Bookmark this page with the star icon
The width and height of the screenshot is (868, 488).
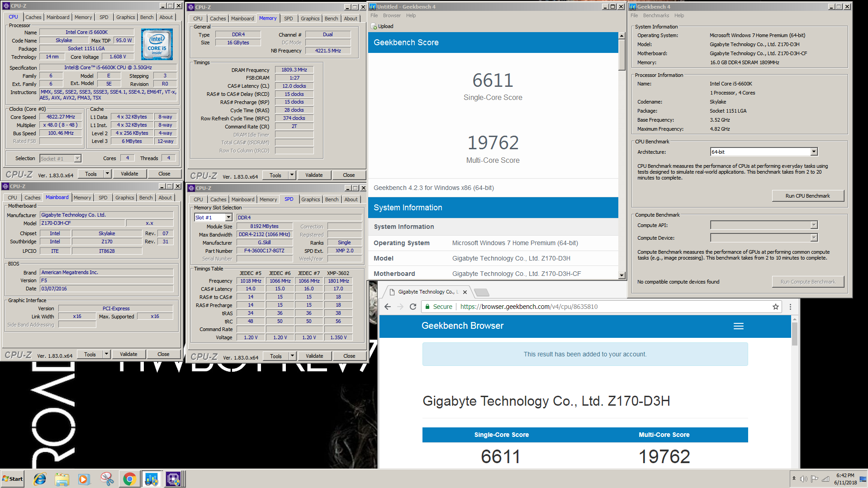(x=776, y=307)
